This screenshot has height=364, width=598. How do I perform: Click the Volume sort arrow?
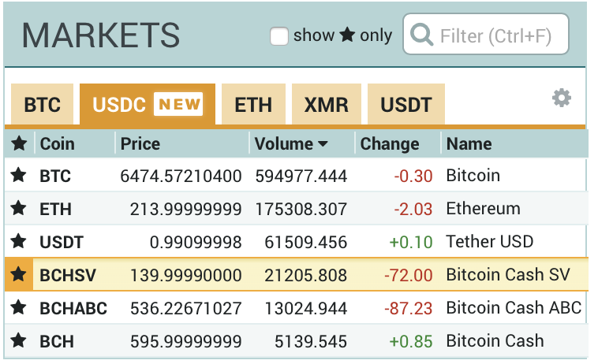point(323,144)
